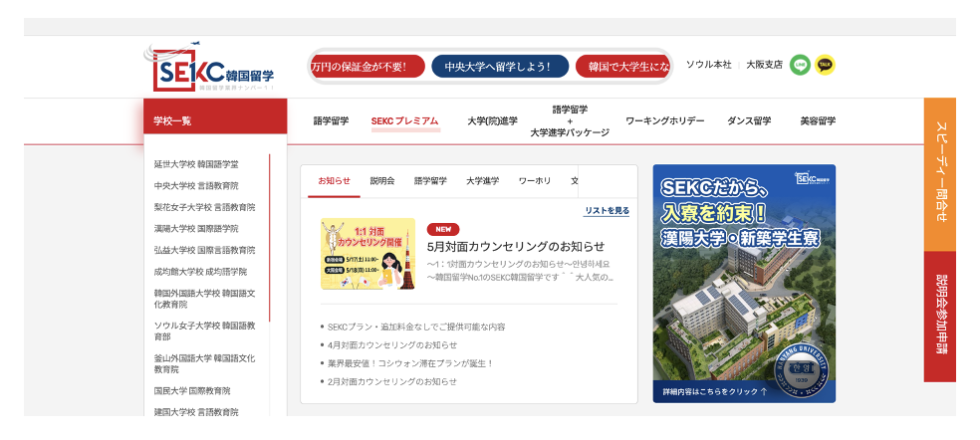Open 5月対面カウンセリングのお知らせ headline
The width and height of the screenshot is (980, 440).
pos(516,246)
